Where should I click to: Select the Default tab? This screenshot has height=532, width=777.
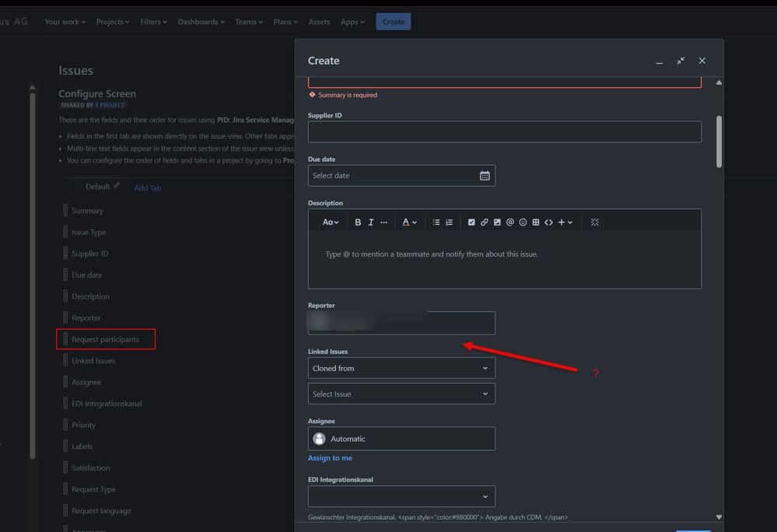pyautogui.click(x=98, y=187)
